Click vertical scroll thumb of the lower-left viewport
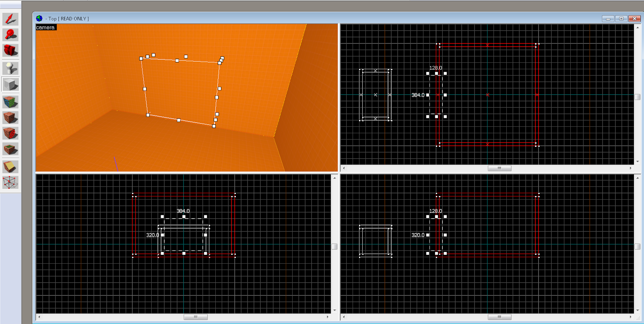 click(x=334, y=246)
